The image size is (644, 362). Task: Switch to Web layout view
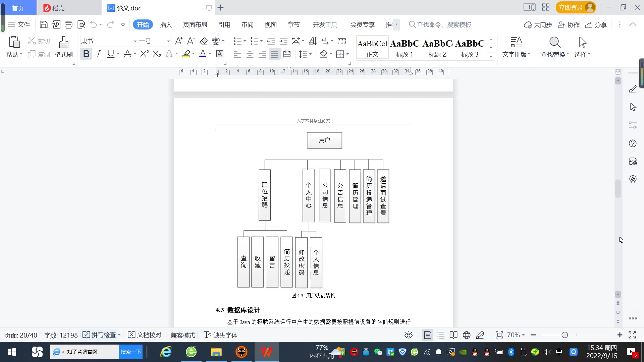[467, 335]
